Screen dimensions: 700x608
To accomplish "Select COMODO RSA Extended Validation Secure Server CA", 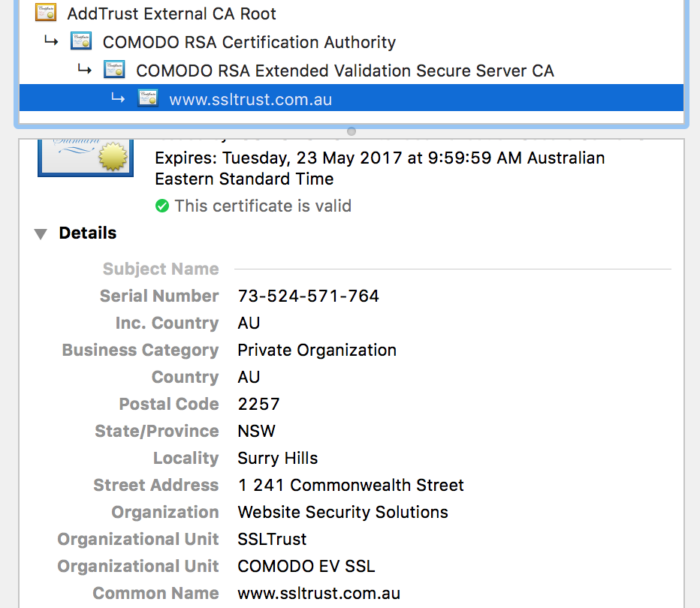I will (x=345, y=71).
